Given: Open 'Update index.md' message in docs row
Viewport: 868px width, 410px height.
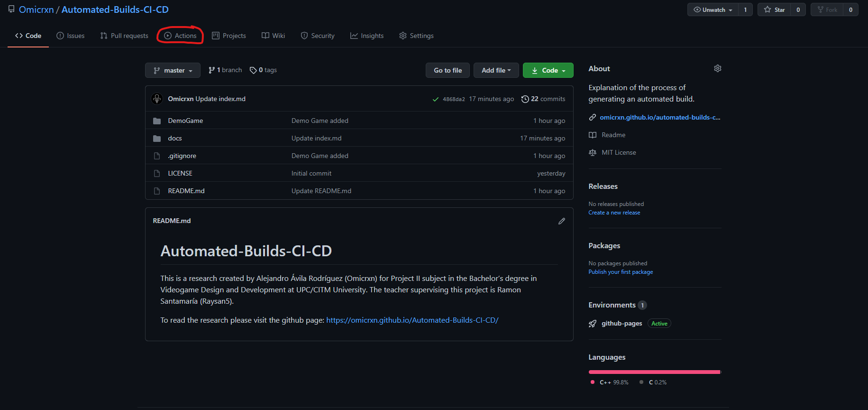Looking at the screenshot, I should tap(316, 139).
